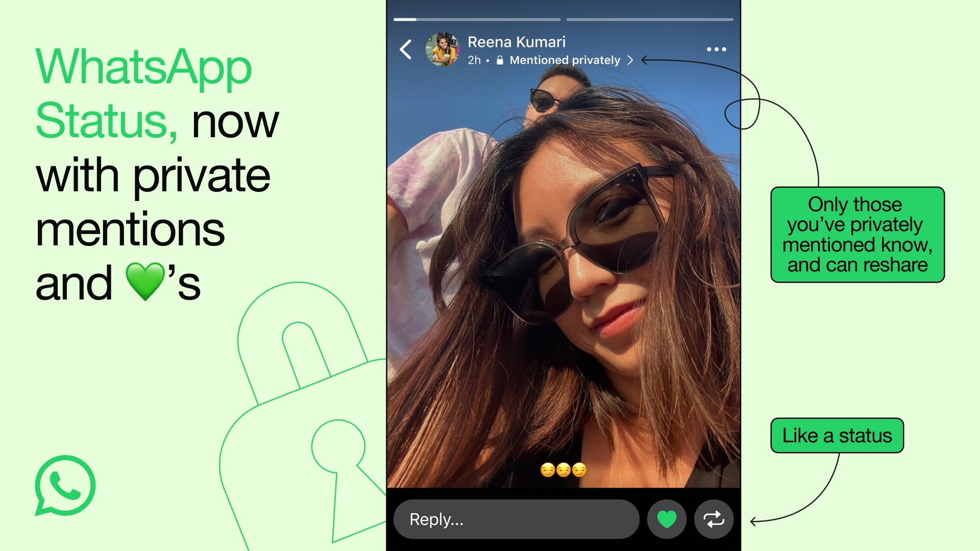
Task: Click the Reena Kumari name label
Action: click(x=517, y=42)
